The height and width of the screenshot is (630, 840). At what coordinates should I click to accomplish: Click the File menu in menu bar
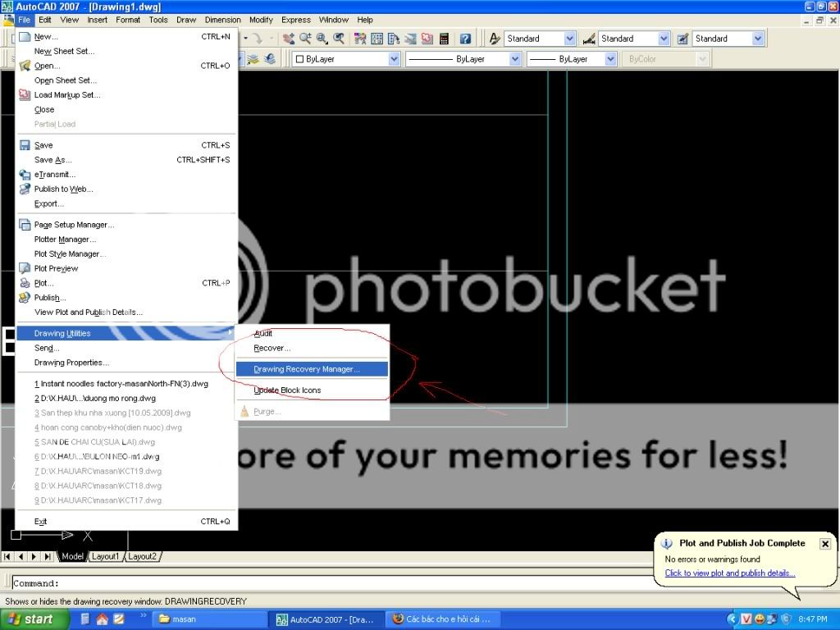[24, 20]
